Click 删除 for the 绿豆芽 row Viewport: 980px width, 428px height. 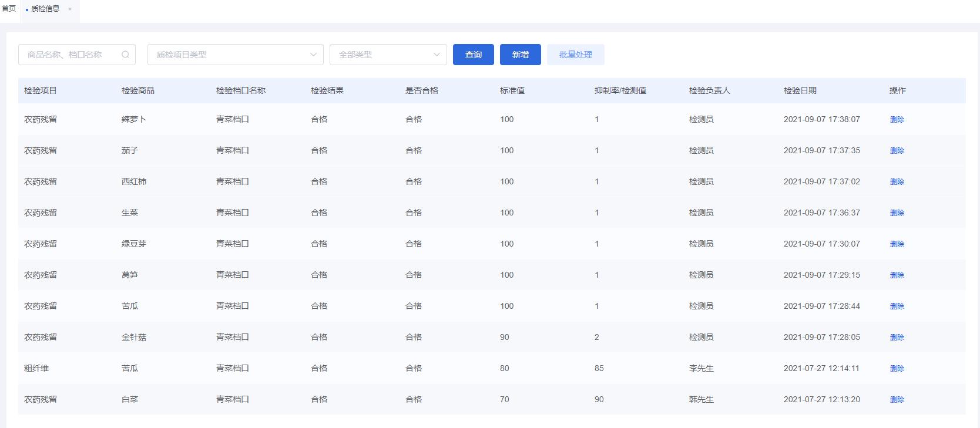click(x=897, y=244)
